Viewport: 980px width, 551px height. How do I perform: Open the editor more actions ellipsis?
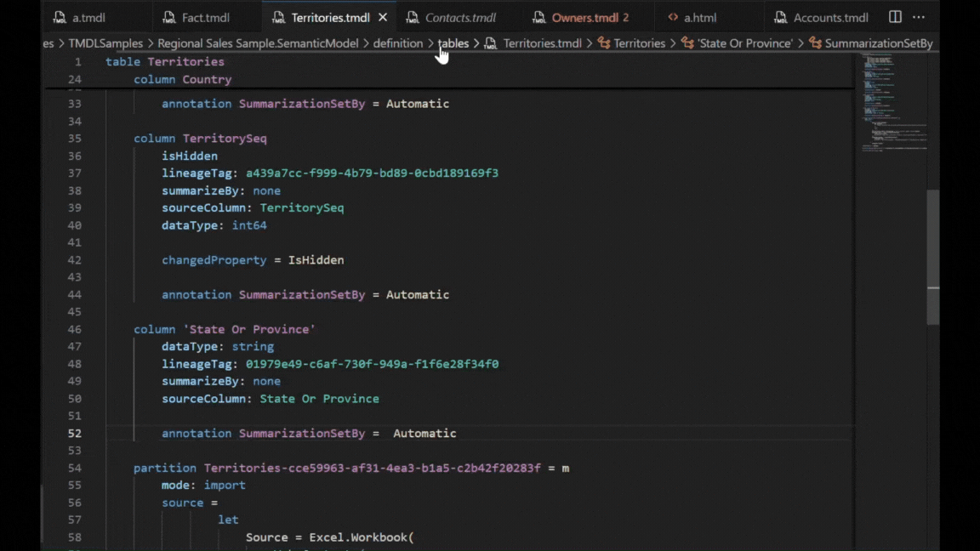(919, 17)
